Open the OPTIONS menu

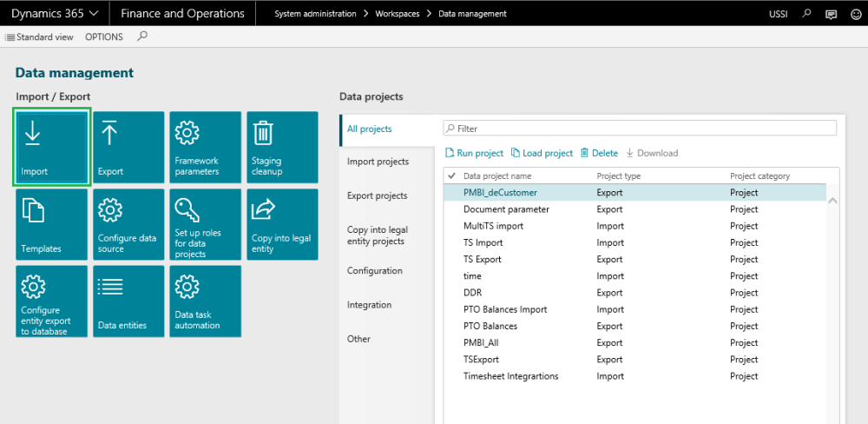point(104,37)
